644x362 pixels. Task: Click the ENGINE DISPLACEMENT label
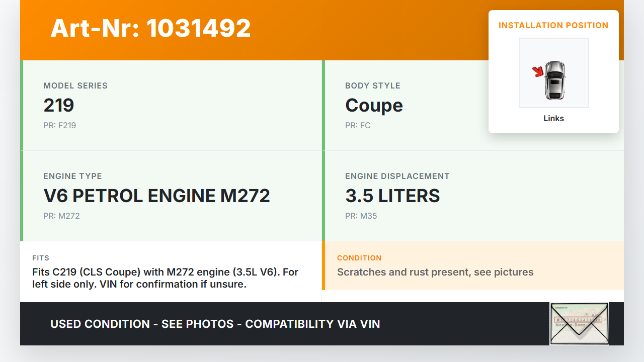click(x=397, y=176)
